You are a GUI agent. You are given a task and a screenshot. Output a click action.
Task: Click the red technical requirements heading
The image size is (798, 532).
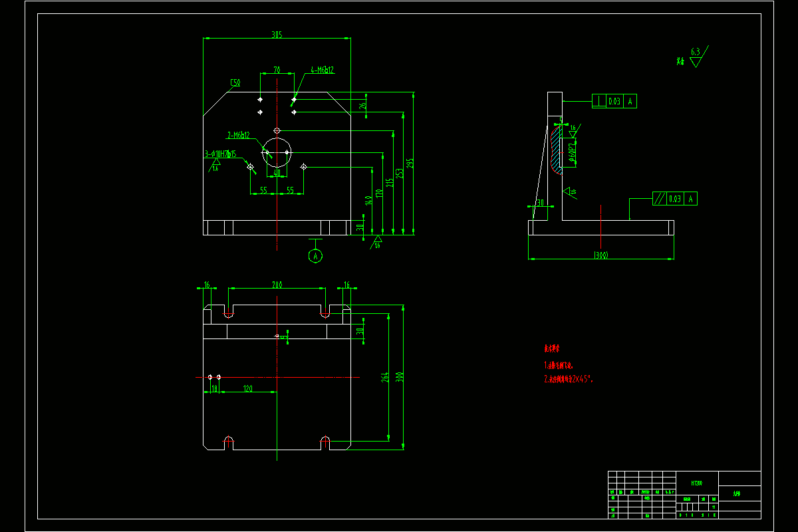[552, 348]
